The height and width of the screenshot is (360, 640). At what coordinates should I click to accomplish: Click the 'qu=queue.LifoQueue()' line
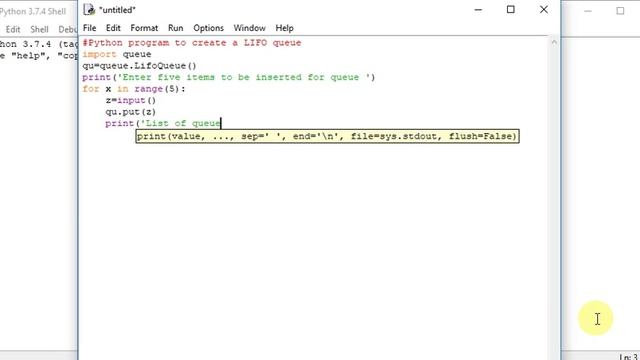(x=139, y=66)
